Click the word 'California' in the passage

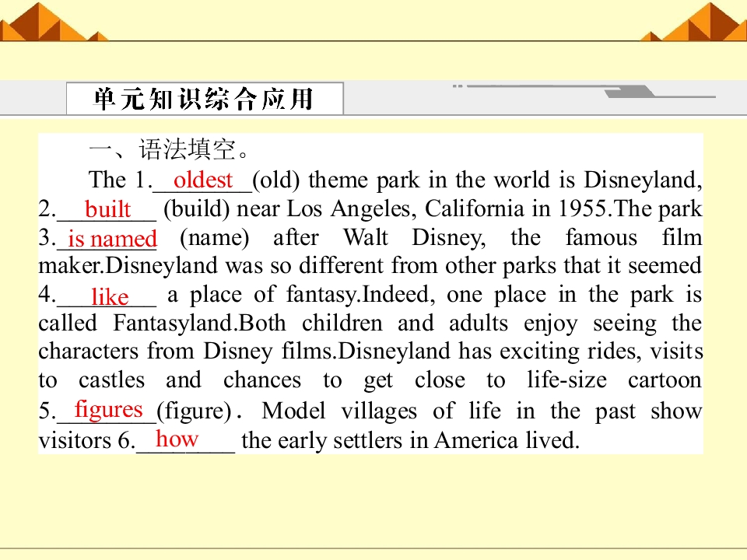point(476,208)
